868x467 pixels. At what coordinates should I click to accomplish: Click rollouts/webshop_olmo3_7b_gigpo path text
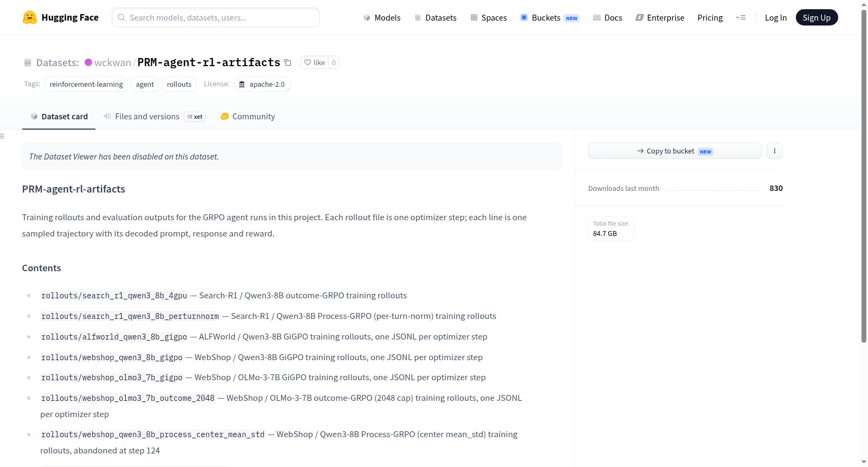[112, 378]
